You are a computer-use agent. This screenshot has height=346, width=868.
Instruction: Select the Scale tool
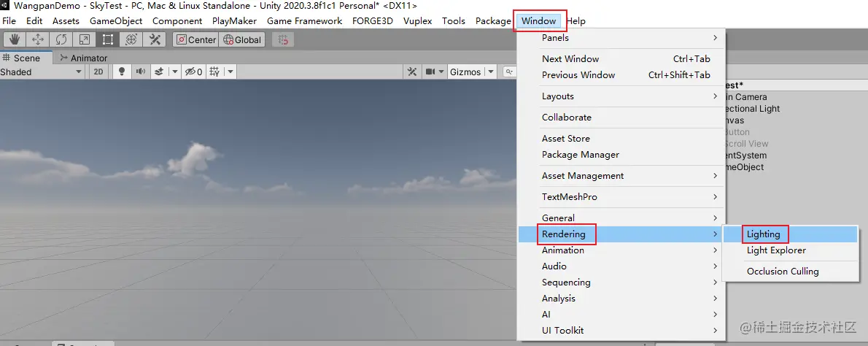click(x=84, y=40)
